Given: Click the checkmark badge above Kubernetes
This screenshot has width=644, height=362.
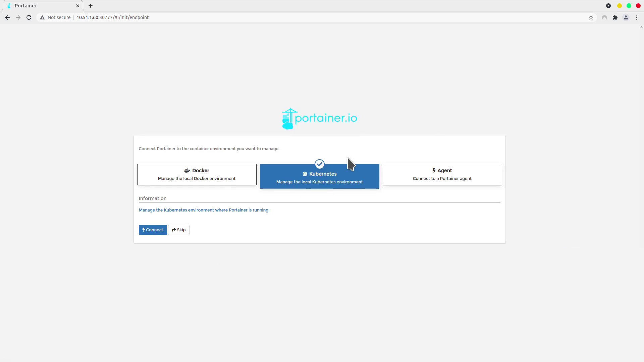Looking at the screenshot, I should pyautogui.click(x=320, y=164).
